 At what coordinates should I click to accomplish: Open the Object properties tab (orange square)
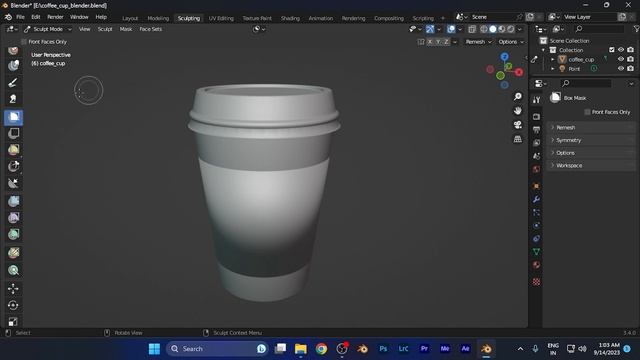pyautogui.click(x=536, y=186)
